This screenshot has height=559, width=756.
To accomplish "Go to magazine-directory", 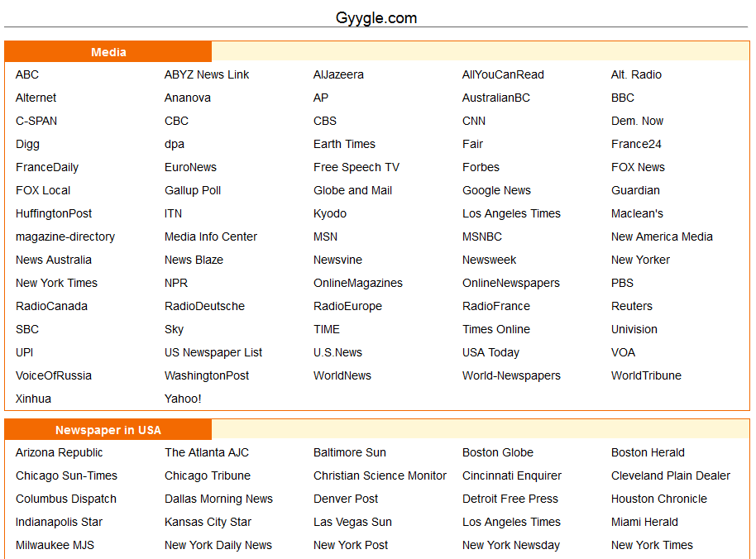I will click(x=65, y=236).
